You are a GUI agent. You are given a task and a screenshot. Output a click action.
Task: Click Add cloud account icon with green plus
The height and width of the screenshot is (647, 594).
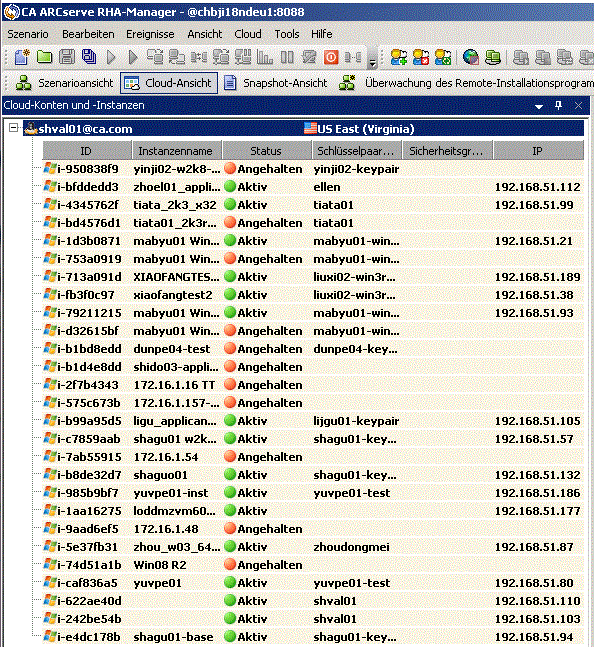pos(398,57)
